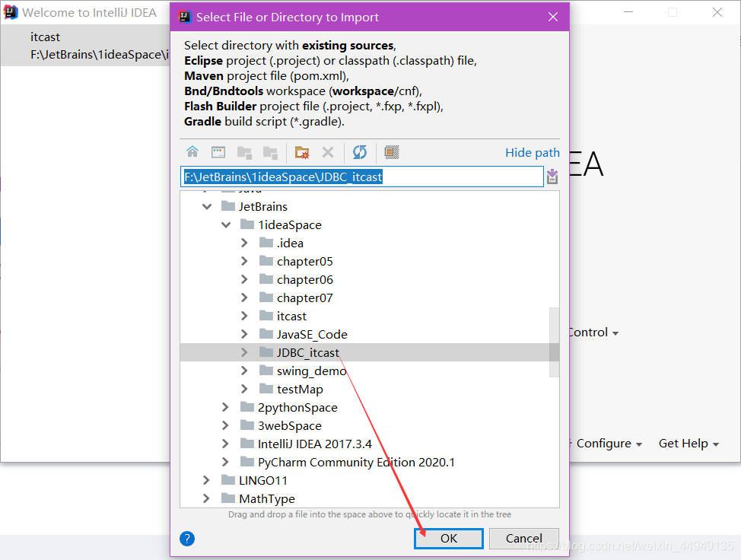Select the testMap directory
This screenshot has width=741, height=560.
300,390
